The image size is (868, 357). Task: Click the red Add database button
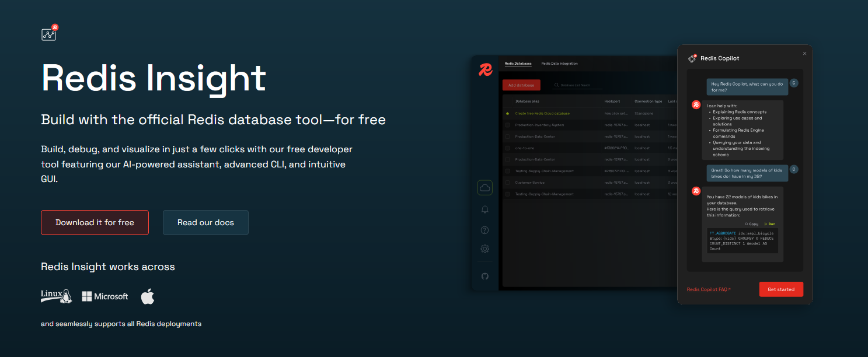[521, 85]
